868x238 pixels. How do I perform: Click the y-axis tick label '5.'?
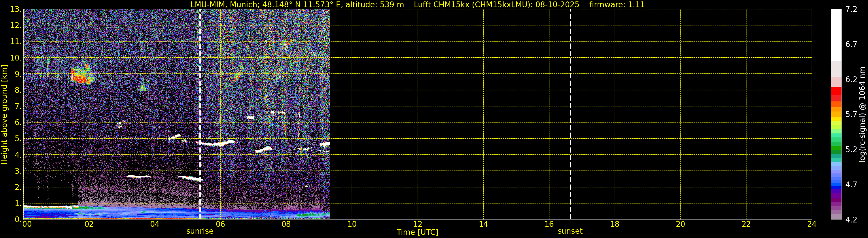click(x=18, y=139)
